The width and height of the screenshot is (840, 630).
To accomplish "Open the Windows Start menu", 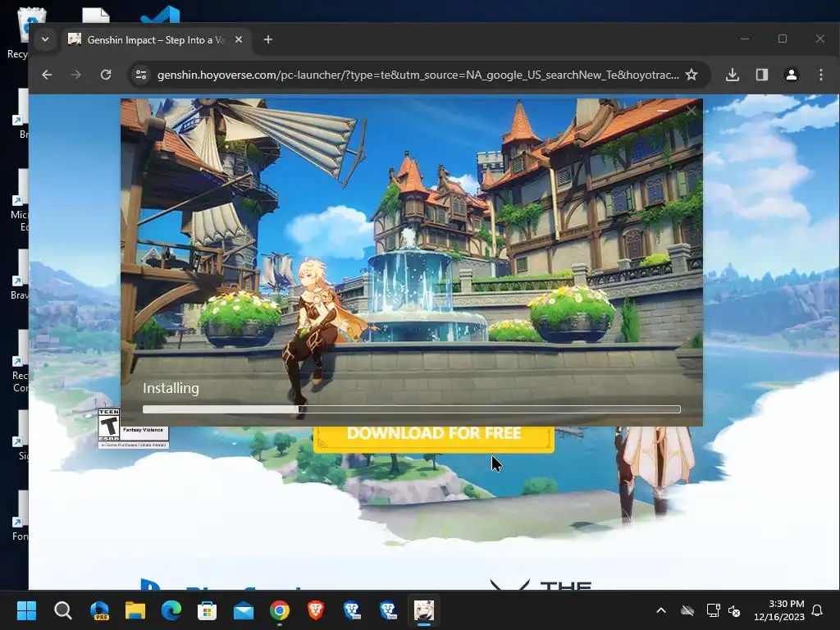I will [x=26, y=610].
